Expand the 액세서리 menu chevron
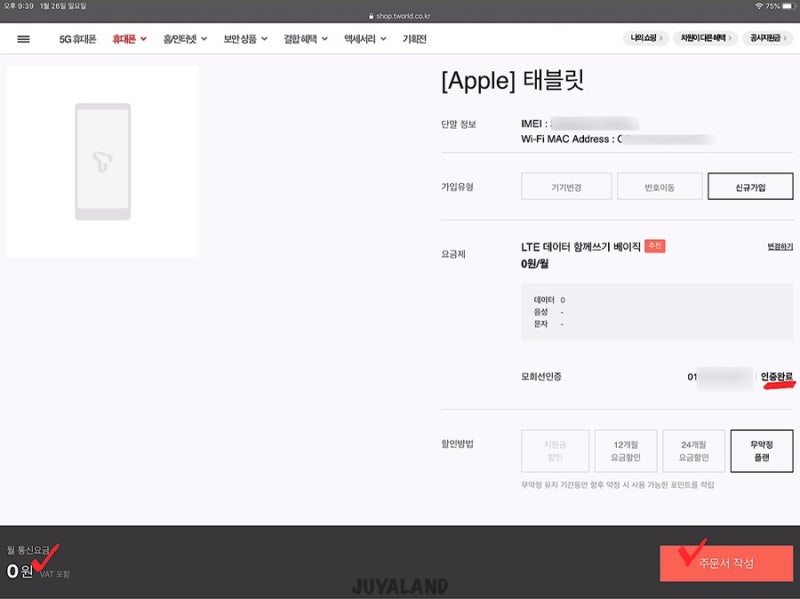 (x=383, y=39)
